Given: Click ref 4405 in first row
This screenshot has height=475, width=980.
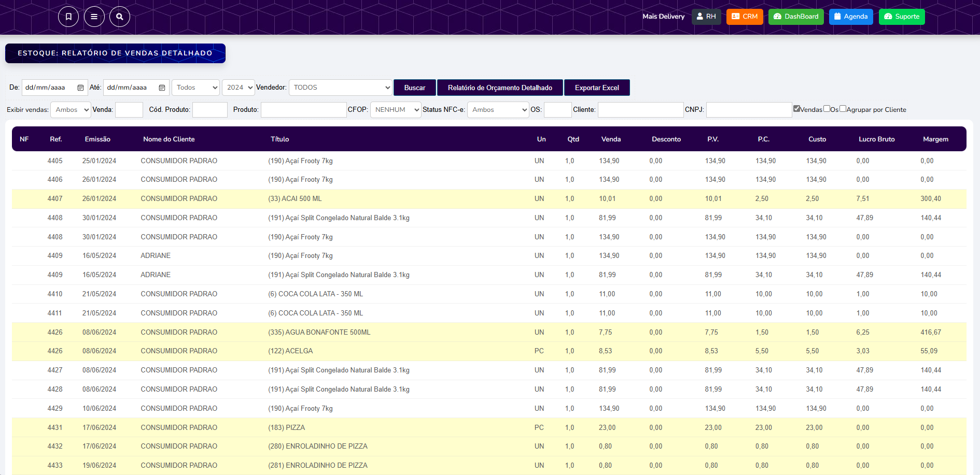Looking at the screenshot, I should 55,161.
